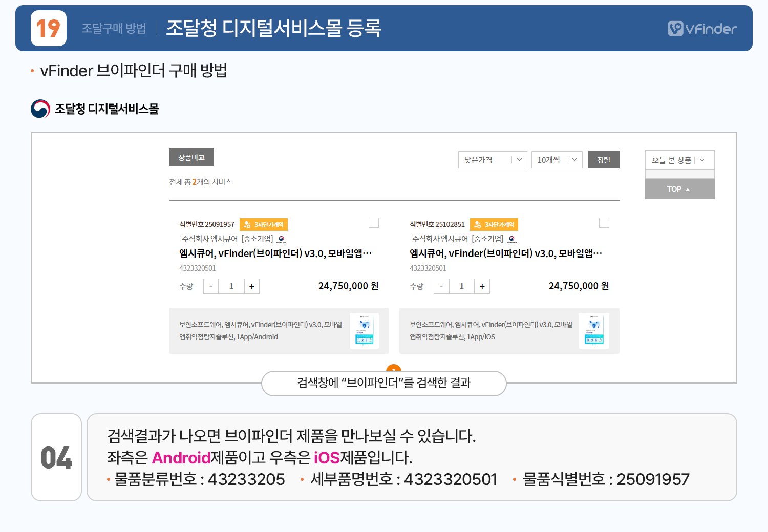Click 3자단가계약 badge on item 25091957
This screenshot has width=768, height=532.
(264, 224)
